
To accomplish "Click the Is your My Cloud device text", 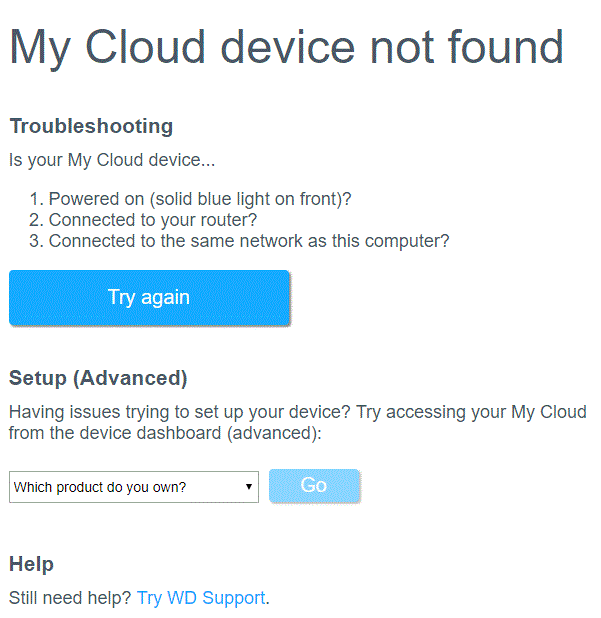I will 111,160.
